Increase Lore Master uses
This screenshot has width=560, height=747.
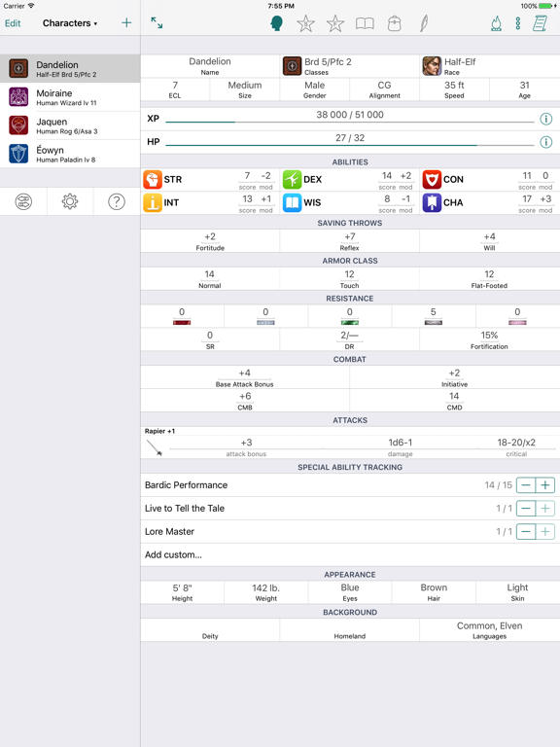tap(545, 532)
